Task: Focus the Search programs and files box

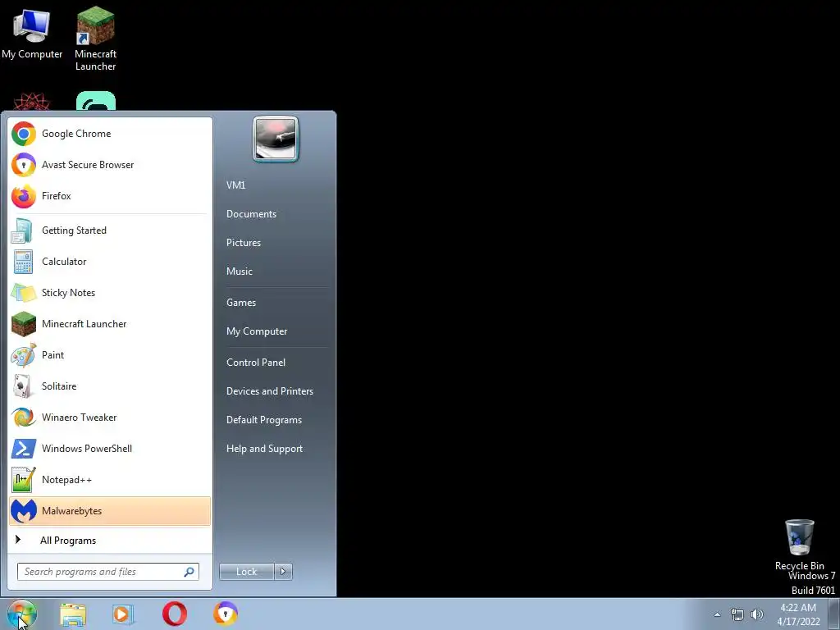Action: point(108,572)
